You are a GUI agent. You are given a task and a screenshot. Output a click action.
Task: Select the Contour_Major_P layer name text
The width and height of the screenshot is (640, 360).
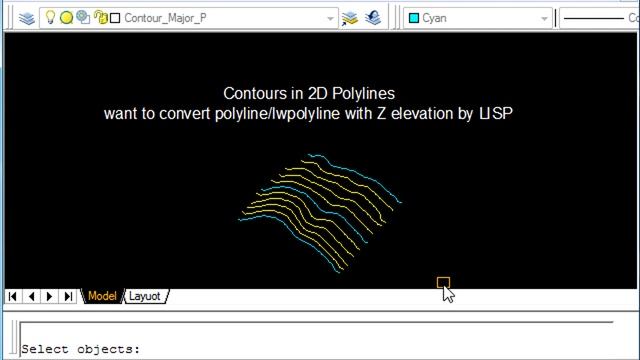pos(165,18)
